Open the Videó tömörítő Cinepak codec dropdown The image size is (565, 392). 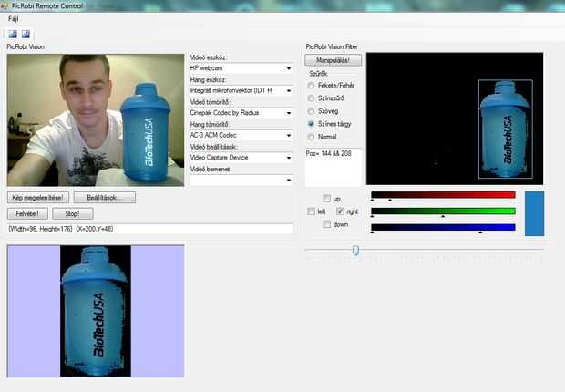(x=241, y=113)
